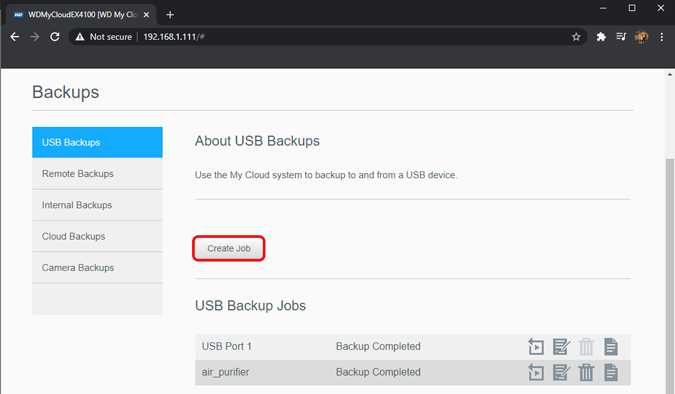Open the browser extensions menu
This screenshot has height=394, width=675.
pyautogui.click(x=601, y=37)
